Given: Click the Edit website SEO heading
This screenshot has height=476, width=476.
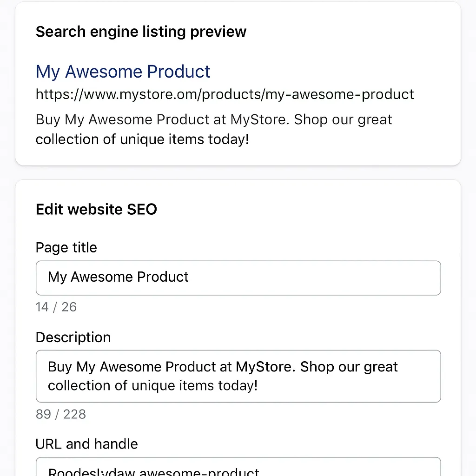Looking at the screenshot, I should coord(96,209).
